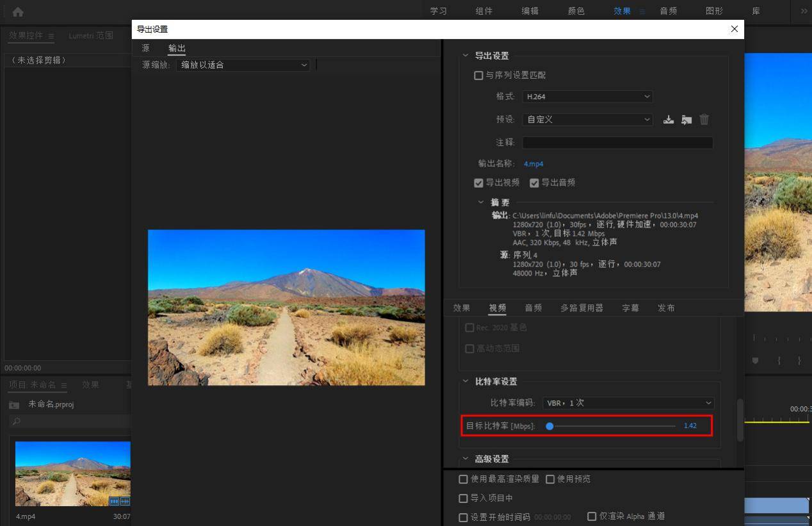
Task: Open the 格式 H.264 dropdown
Action: pos(587,96)
